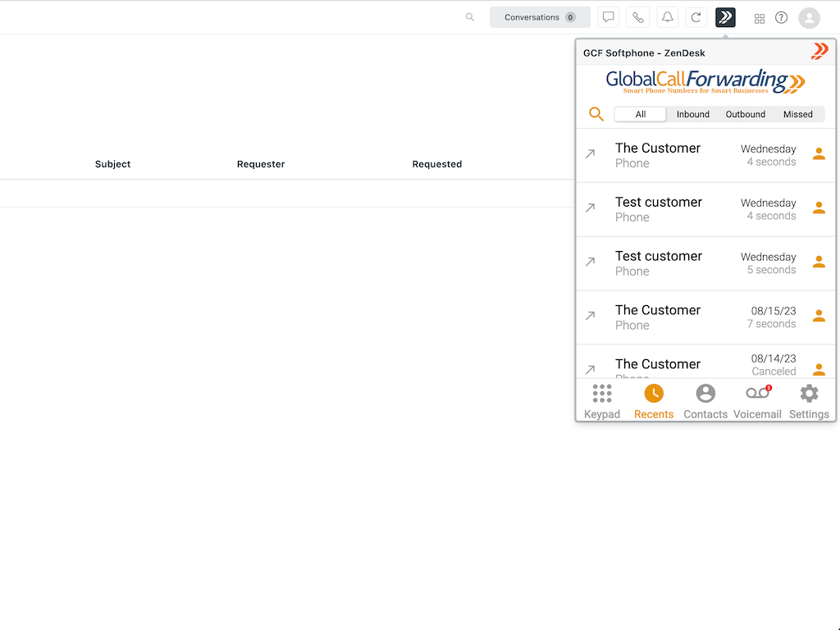Select the All call filter
Image resolution: width=840 pixels, height=630 pixels.
pyautogui.click(x=641, y=114)
